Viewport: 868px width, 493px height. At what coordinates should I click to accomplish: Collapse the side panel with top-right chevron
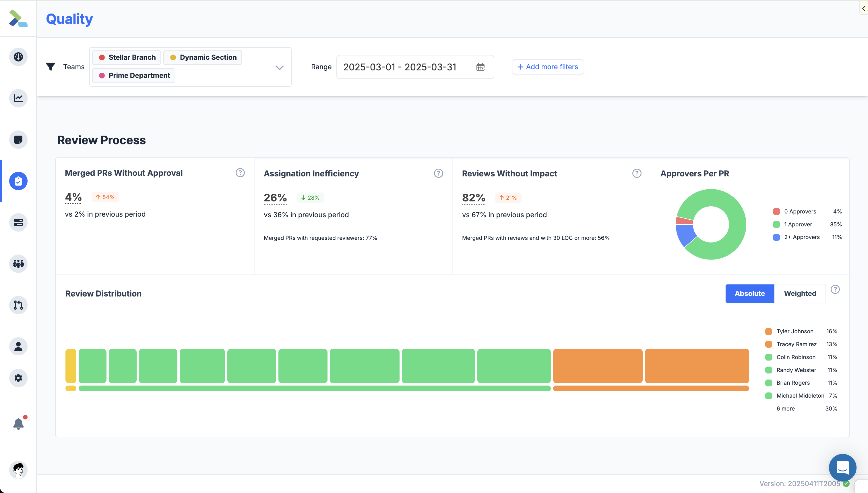pyautogui.click(x=863, y=8)
